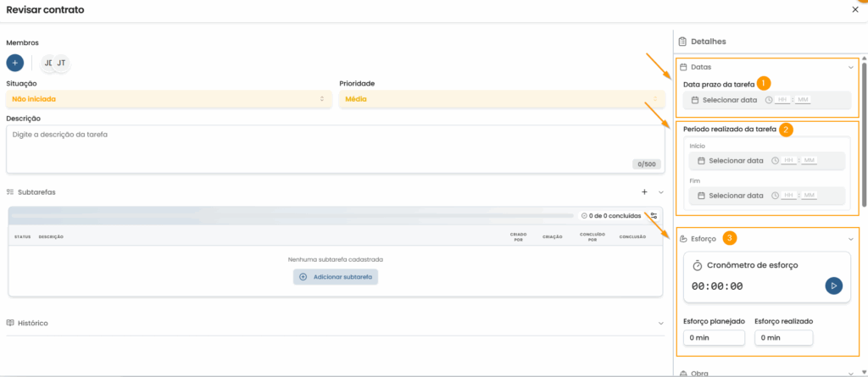Click the add subtask plus icon in Subtarefas header
868x377 pixels.
[x=644, y=192]
